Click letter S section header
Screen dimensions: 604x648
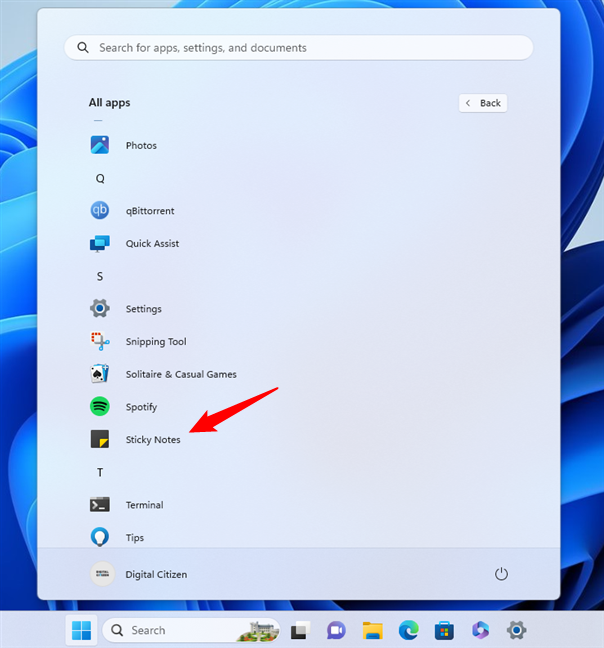click(x=100, y=276)
